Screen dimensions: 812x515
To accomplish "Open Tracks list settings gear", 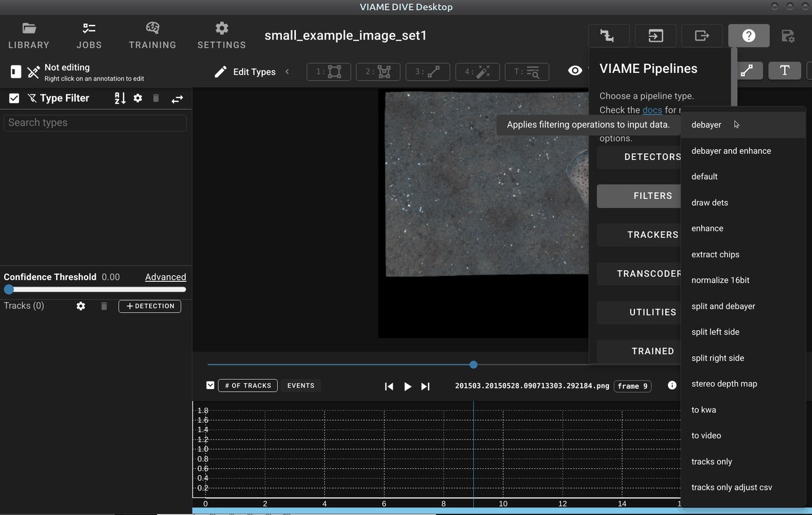I will coord(81,306).
